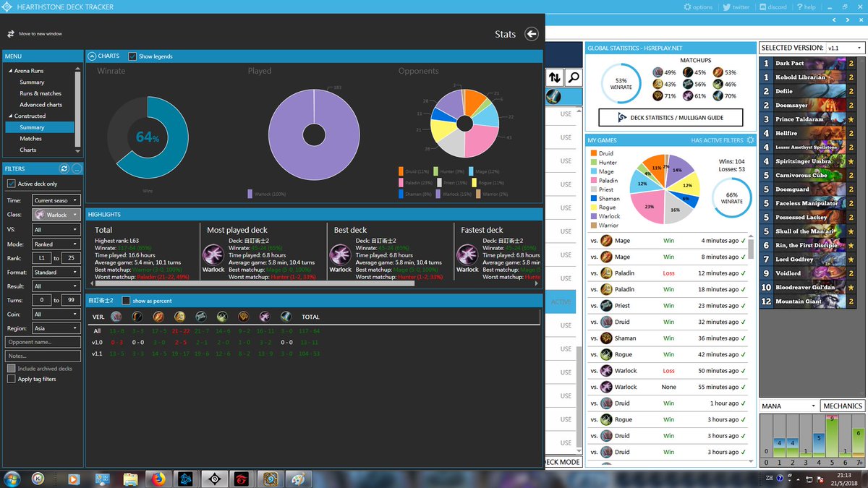Click the Turns minimum field showing 0
Screen dimensions: 868x488
pyautogui.click(x=41, y=300)
